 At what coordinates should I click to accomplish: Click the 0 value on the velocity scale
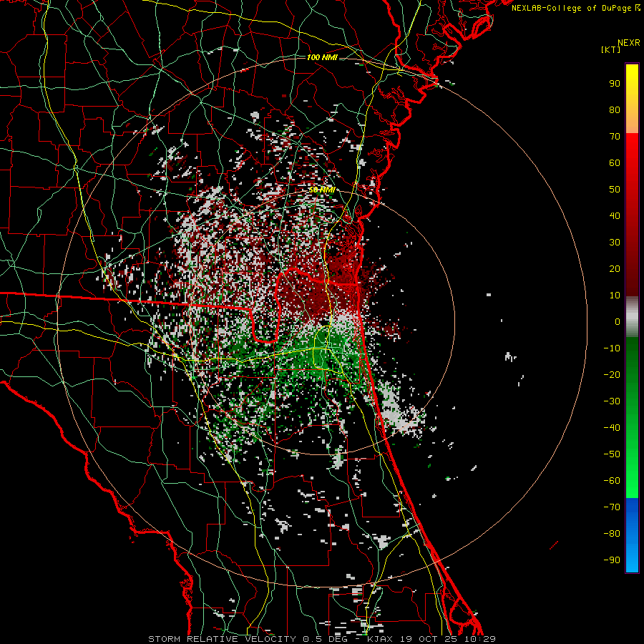point(618,322)
